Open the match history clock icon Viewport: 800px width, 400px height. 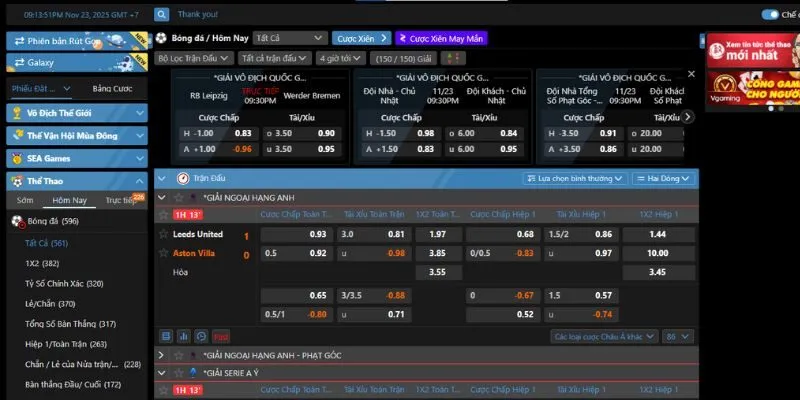coord(202,337)
